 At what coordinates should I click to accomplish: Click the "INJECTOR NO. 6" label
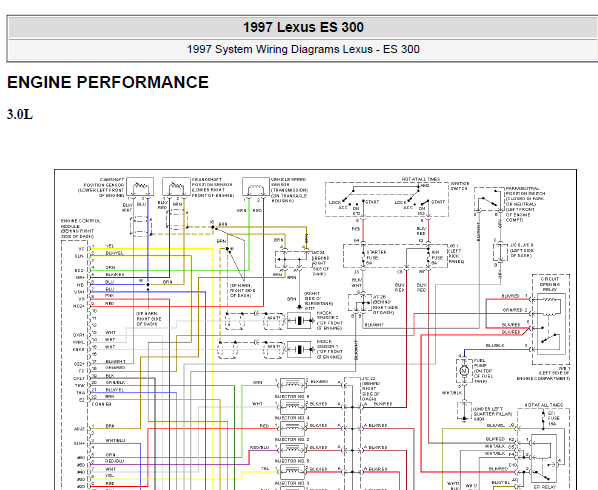click(292, 397)
